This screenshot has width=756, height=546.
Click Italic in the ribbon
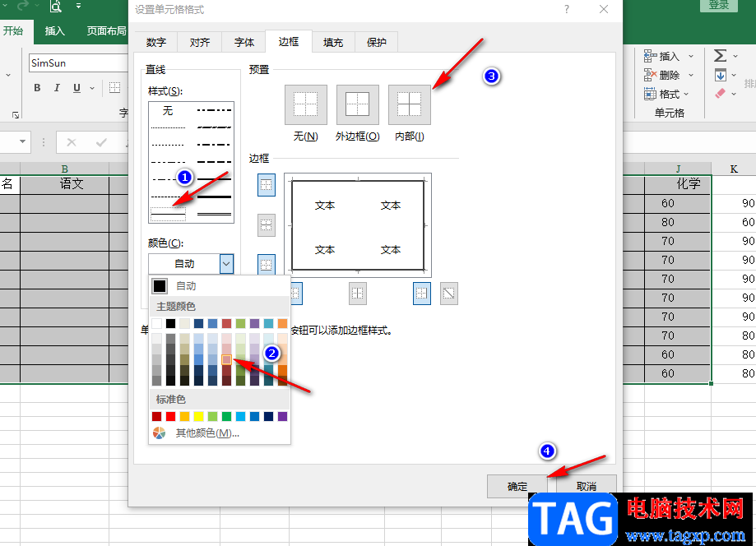57,88
